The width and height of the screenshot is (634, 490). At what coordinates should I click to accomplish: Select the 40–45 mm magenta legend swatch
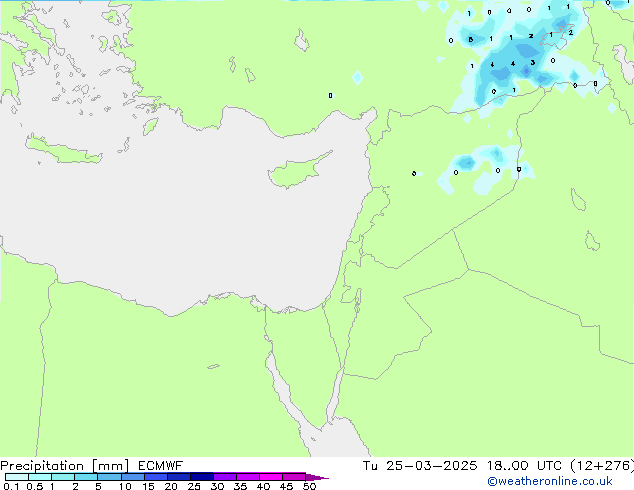pyautogui.click(x=271, y=477)
